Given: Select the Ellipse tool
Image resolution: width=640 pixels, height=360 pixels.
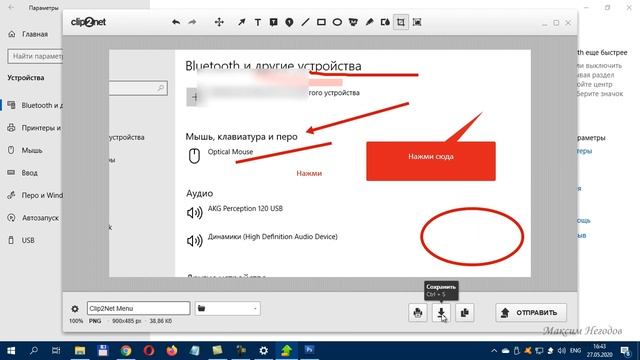Looking at the screenshot, I should 337,22.
